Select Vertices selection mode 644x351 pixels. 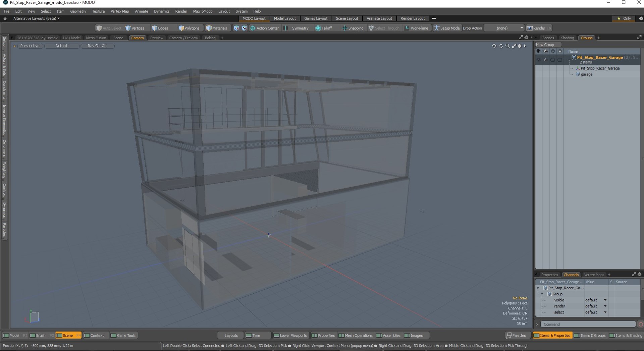click(x=135, y=28)
